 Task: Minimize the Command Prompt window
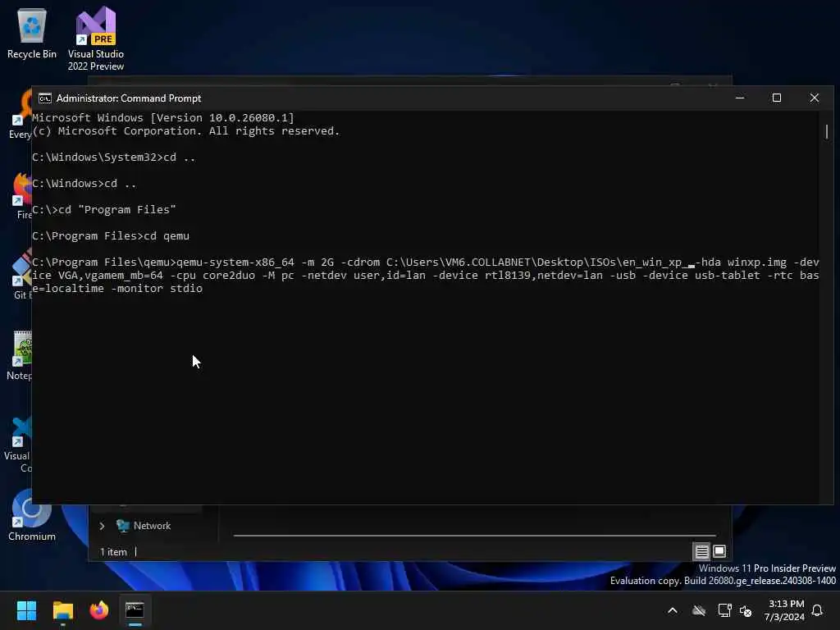click(x=740, y=98)
